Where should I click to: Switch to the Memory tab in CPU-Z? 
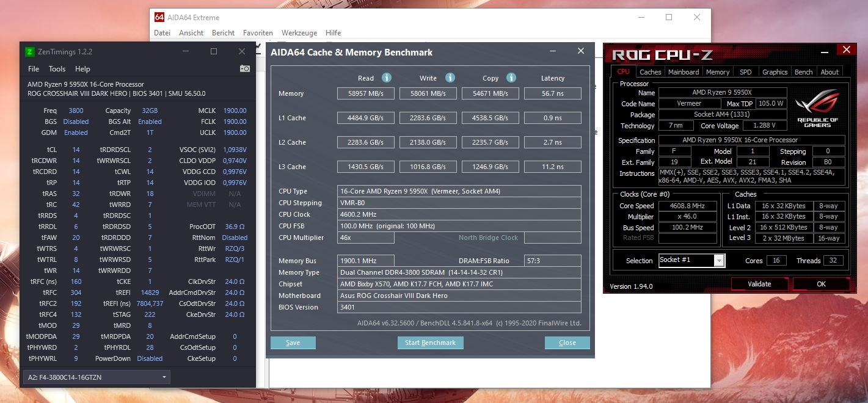pyautogui.click(x=718, y=71)
